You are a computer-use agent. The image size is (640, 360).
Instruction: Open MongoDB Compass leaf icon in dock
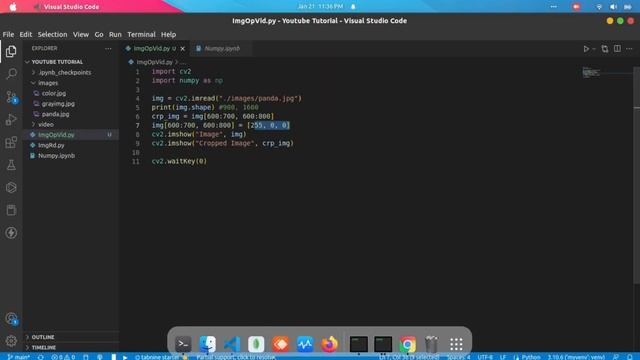[256, 344]
